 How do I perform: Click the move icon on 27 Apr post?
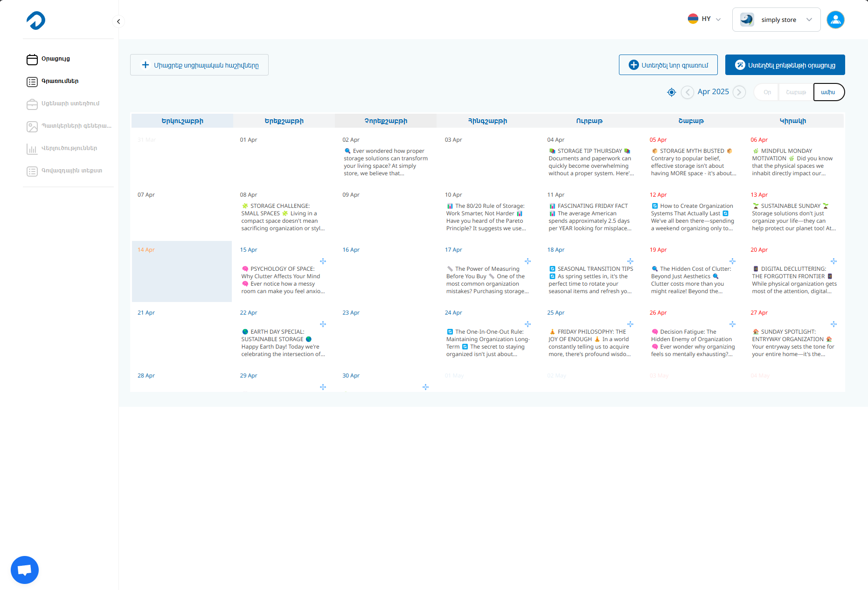pos(833,324)
